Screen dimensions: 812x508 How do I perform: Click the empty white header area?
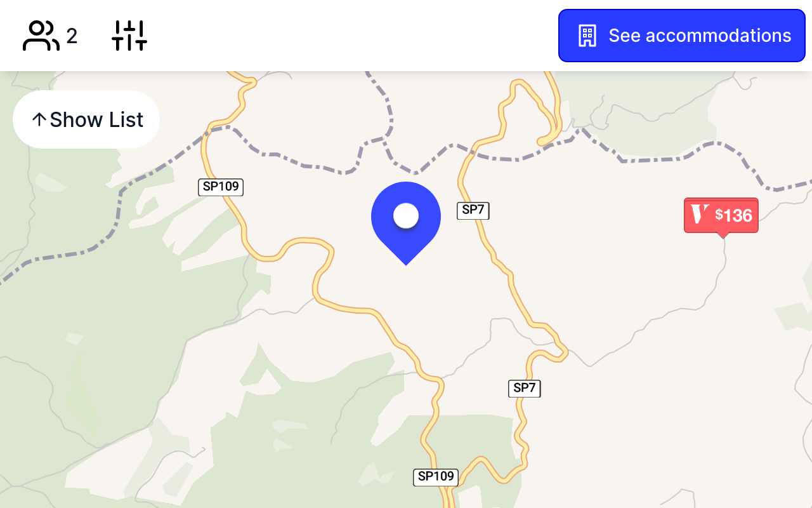(349, 36)
